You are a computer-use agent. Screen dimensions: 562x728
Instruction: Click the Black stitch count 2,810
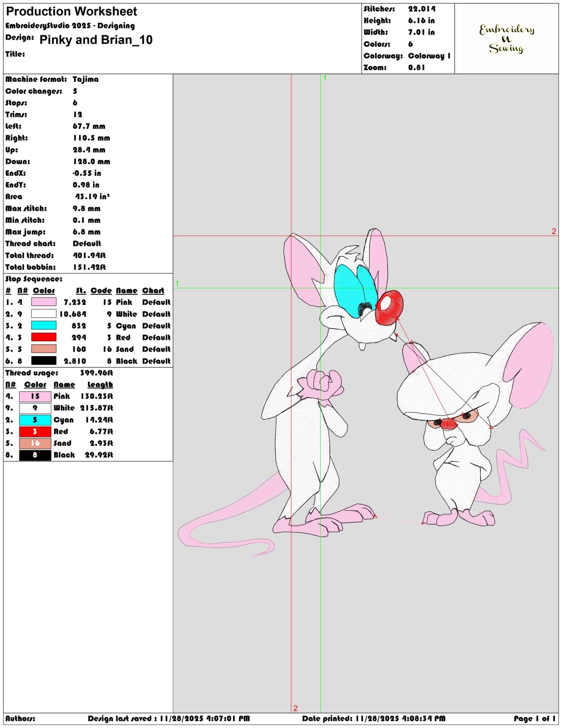75,361
